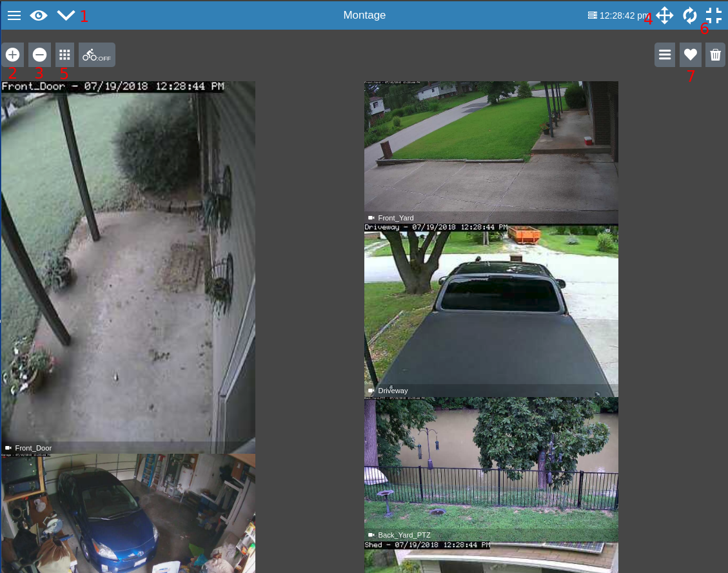Viewport: 728px width, 573px height.
Task: Click the Back_Yard_PTZ camera label
Action: [x=404, y=535]
